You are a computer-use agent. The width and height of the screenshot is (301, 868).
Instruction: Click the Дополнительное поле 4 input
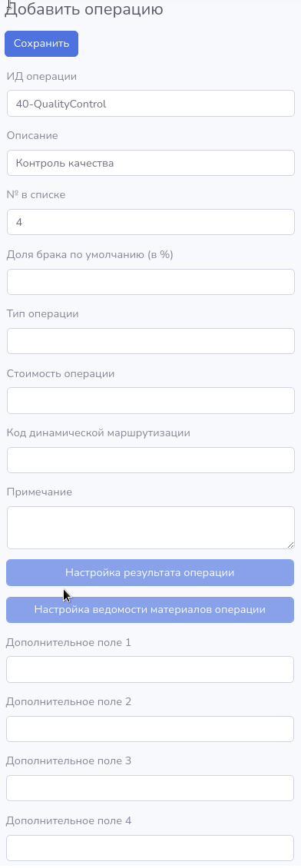[x=150, y=847]
